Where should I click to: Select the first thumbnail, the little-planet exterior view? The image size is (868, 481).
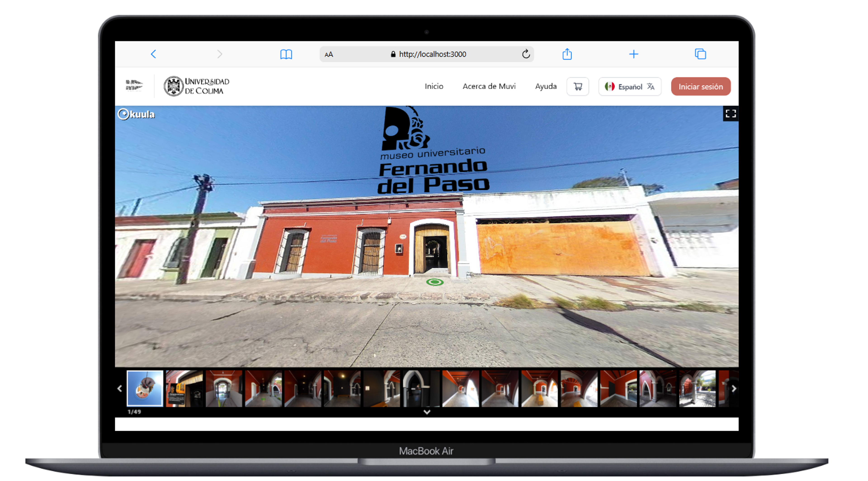pos(145,388)
